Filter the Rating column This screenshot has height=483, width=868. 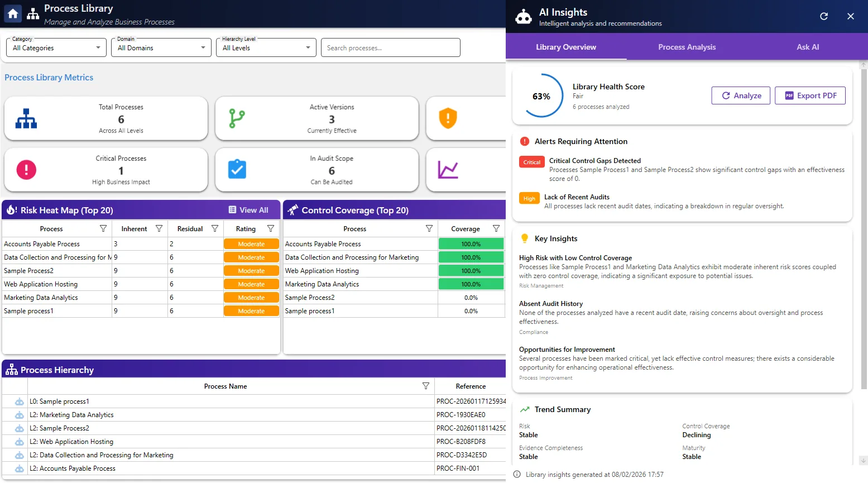point(271,228)
